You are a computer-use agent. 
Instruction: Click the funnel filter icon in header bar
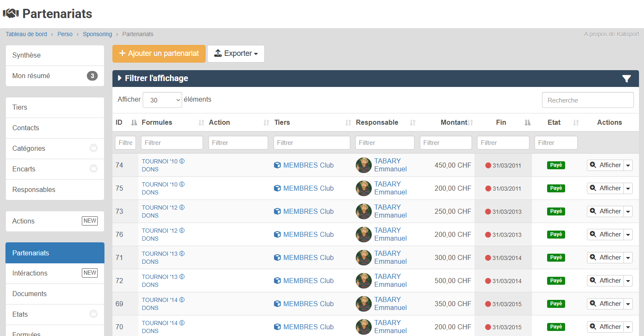click(x=626, y=79)
